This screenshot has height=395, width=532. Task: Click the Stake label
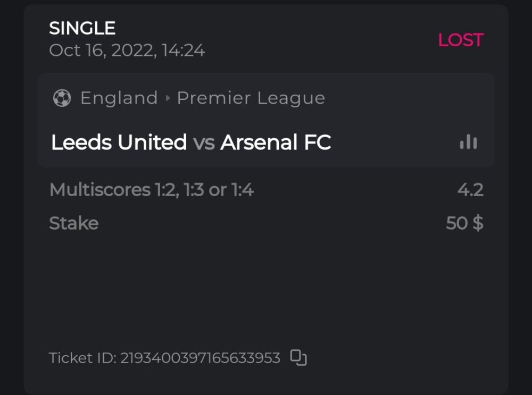click(x=73, y=223)
